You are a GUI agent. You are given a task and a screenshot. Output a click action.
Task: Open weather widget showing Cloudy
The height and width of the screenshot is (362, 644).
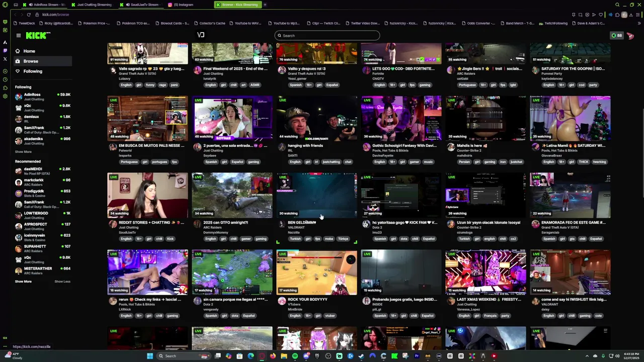point(13,356)
